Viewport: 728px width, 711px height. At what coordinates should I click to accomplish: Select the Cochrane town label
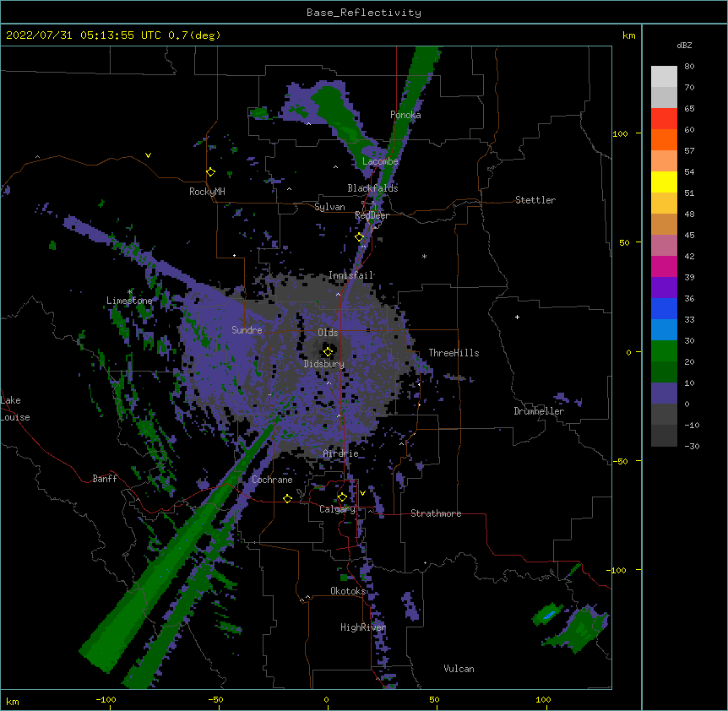272,480
